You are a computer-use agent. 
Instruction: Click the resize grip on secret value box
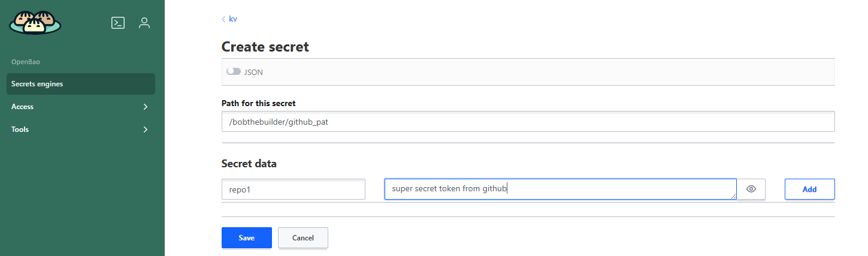point(733,195)
